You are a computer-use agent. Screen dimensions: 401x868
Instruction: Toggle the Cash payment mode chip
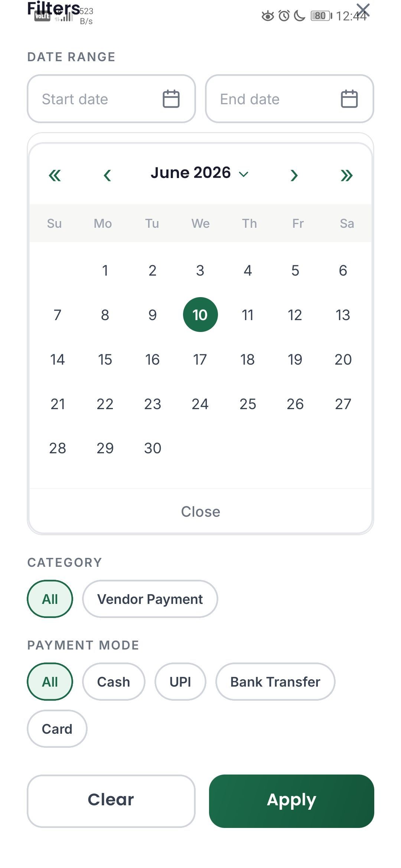[114, 682]
